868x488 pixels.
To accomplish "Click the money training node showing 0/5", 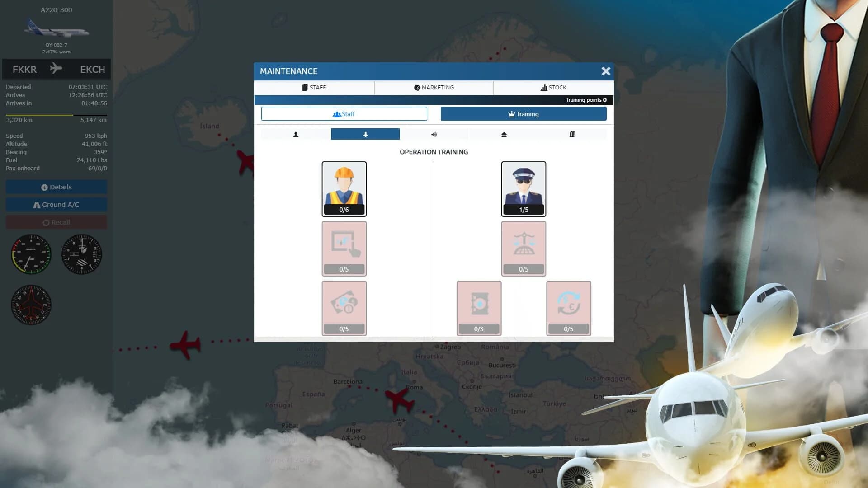I will pos(344,308).
